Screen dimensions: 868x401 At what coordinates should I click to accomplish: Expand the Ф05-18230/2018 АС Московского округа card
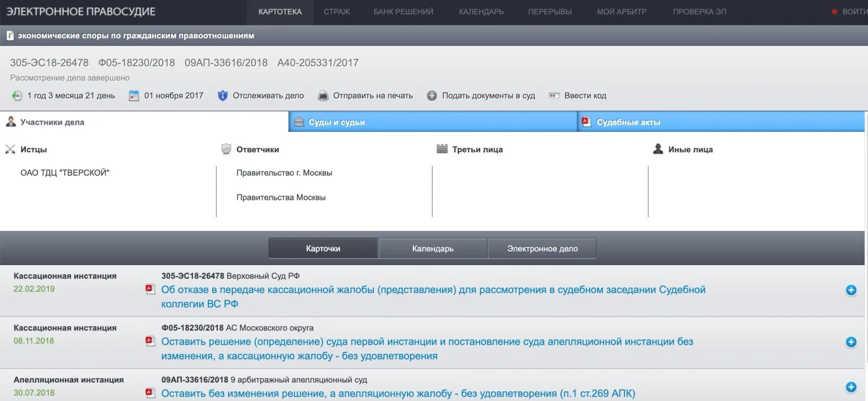point(851,342)
